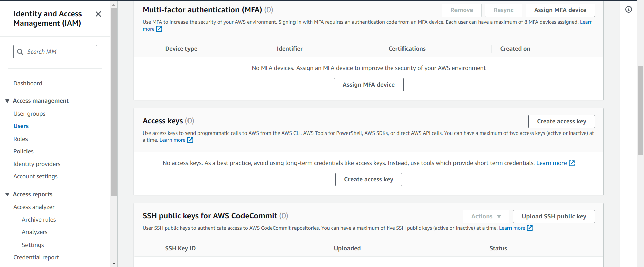Open the SSH keys Actions dropdown

coord(486,216)
